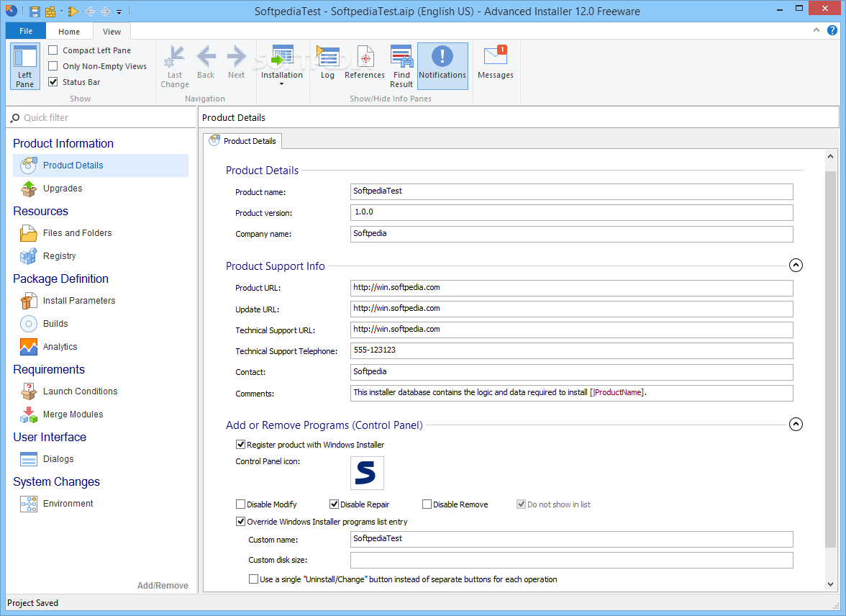Collapse the Add or Remove Programs section

click(796, 425)
